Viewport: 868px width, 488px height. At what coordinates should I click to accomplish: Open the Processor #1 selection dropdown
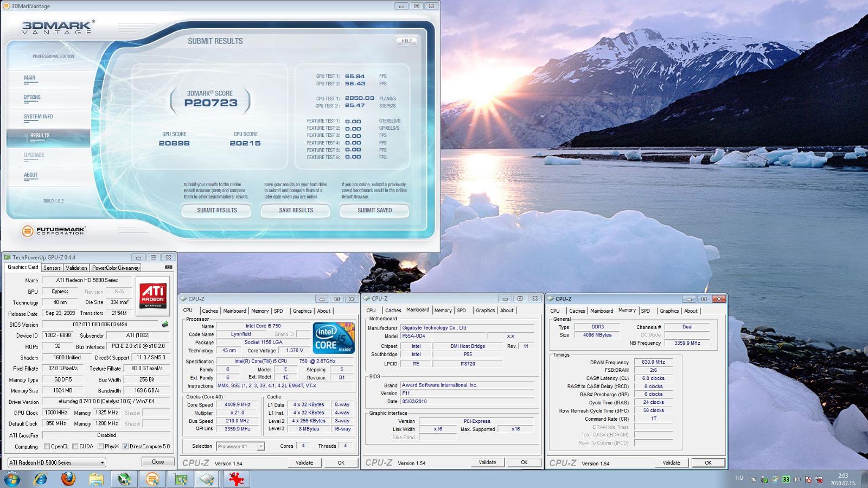click(x=240, y=446)
